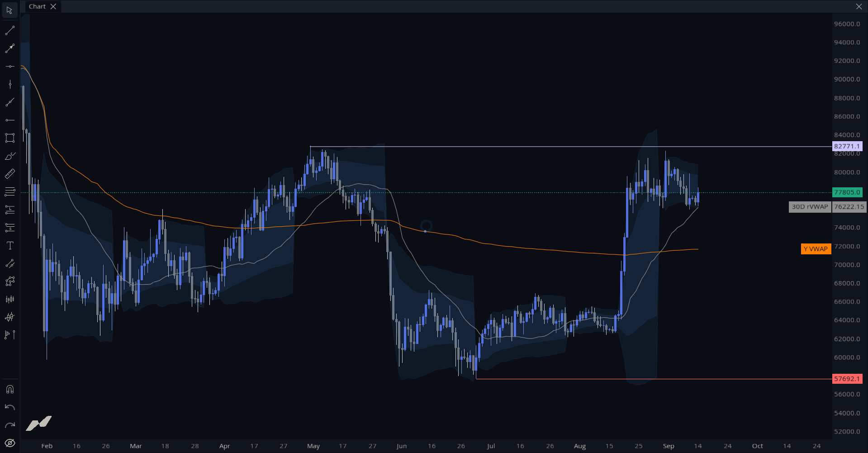This screenshot has height=453, width=868.
Task: Click the Y VWAP indicator label
Action: (816, 249)
